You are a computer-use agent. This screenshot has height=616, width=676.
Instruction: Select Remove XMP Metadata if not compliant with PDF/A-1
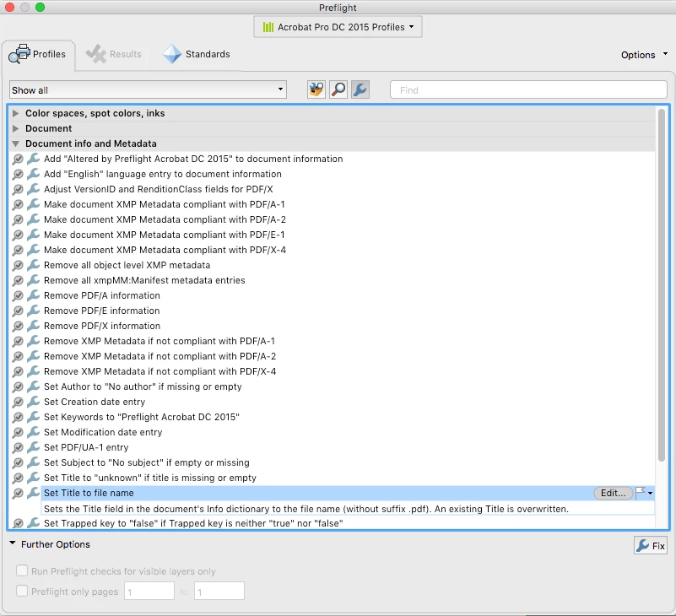(160, 341)
